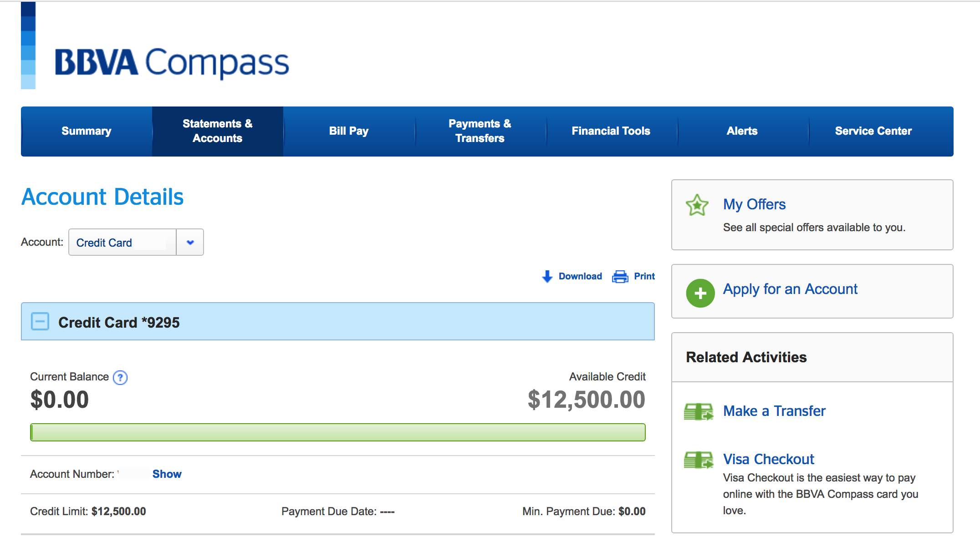Screen dimensions: 980x547
Task: Click the Available Credit label
Action: 607,377
